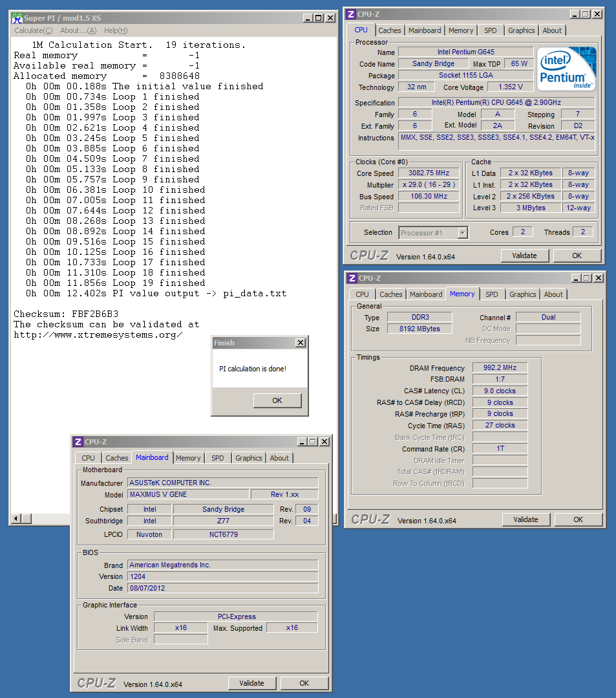Click the memory Type value DDR3
This screenshot has height=698, width=616.
[x=420, y=318]
